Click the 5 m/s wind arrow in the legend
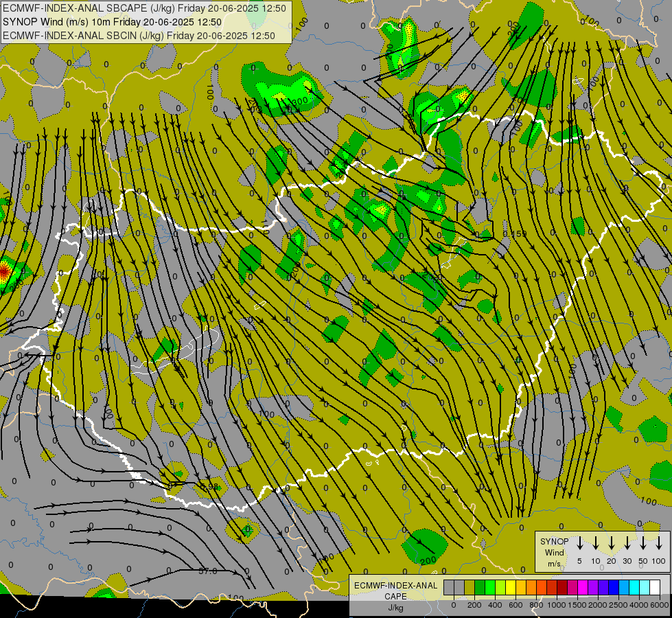This screenshot has width=672, height=618. click(x=579, y=543)
